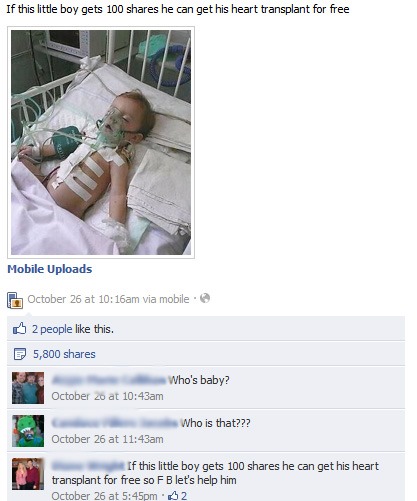Click the October 26 at 5:45pm timestamp
The width and height of the screenshot is (417, 501).
104,496
